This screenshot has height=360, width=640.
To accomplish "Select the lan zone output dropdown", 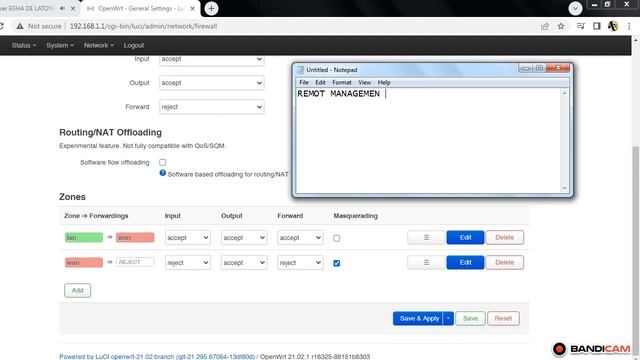I will tap(244, 238).
